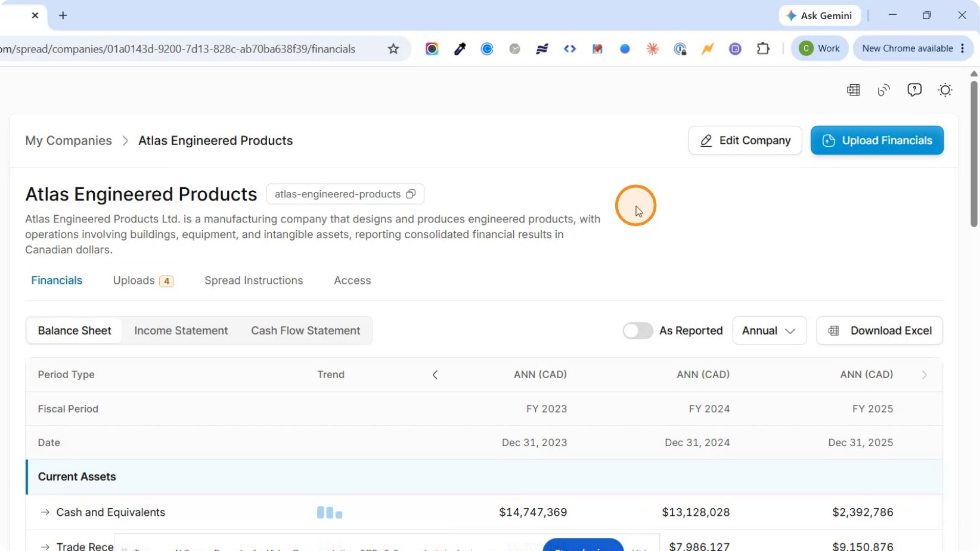Open a new browser tab
Viewport: 980px width, 551px height.
63,16
